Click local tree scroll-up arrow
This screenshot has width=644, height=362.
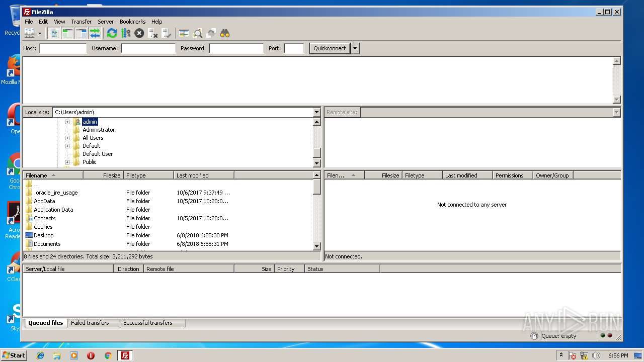pos(316,122)
